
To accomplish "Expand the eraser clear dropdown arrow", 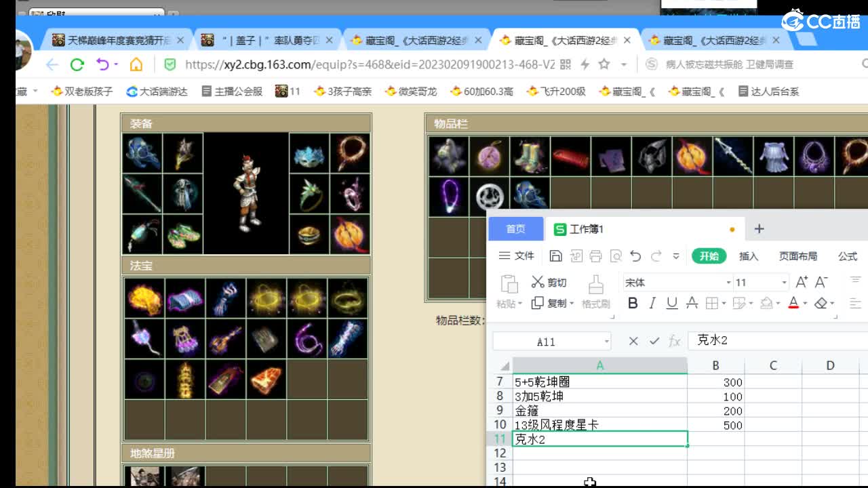I will click(832, 304).
